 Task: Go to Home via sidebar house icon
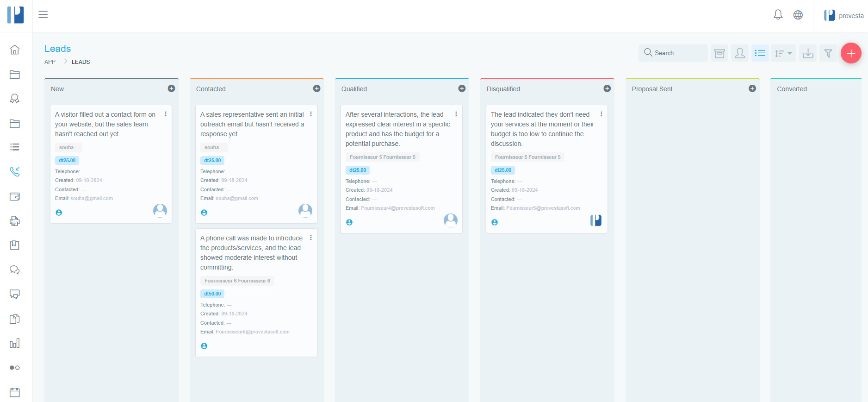pyautogui.click(x=15, y=50)
